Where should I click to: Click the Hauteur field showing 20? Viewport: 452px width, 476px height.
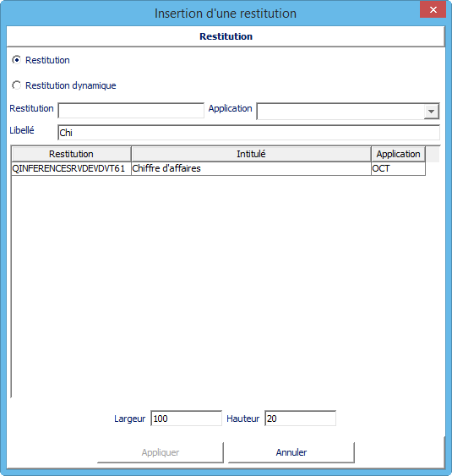tap(300, 419)
